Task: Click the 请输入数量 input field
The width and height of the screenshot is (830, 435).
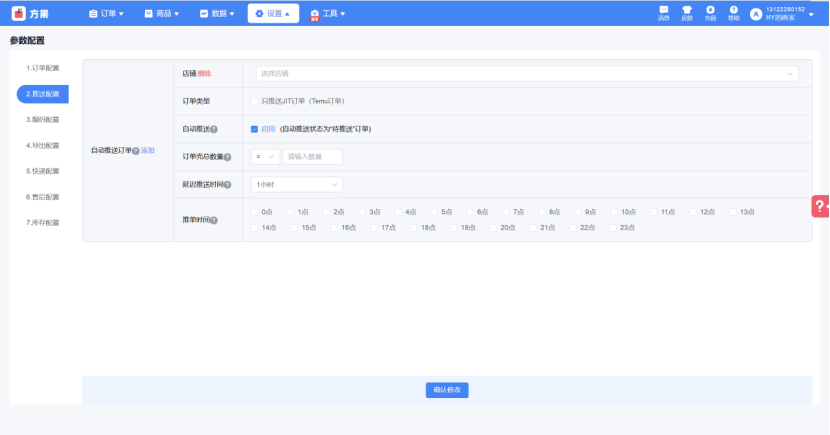Action: click(313, 157)
